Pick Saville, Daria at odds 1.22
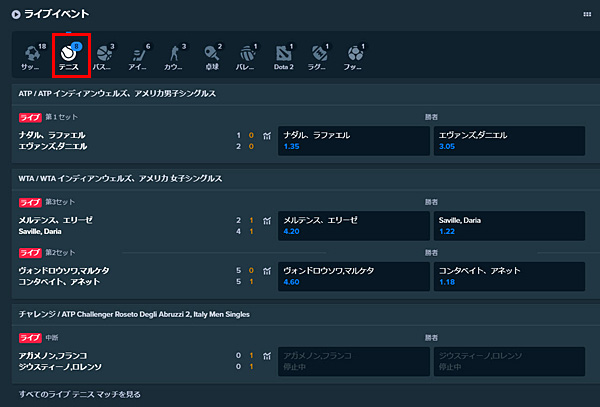Screen dimensions: 600x407 point(510,225)
